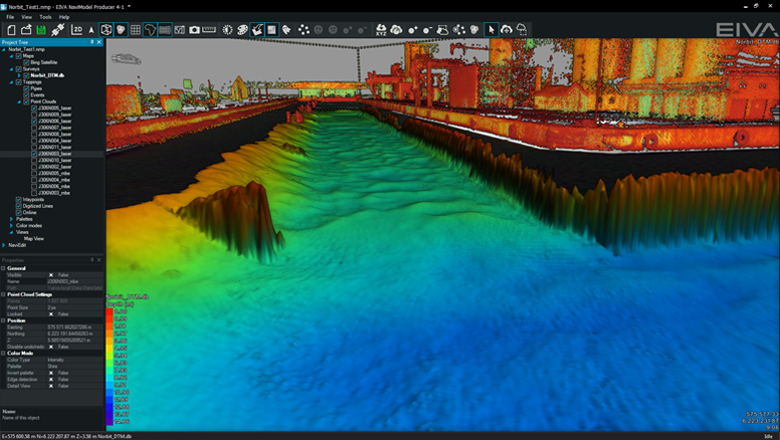
Task: Collapse the Views tree node
Action: pyautogui.click(x=11, y=232)
